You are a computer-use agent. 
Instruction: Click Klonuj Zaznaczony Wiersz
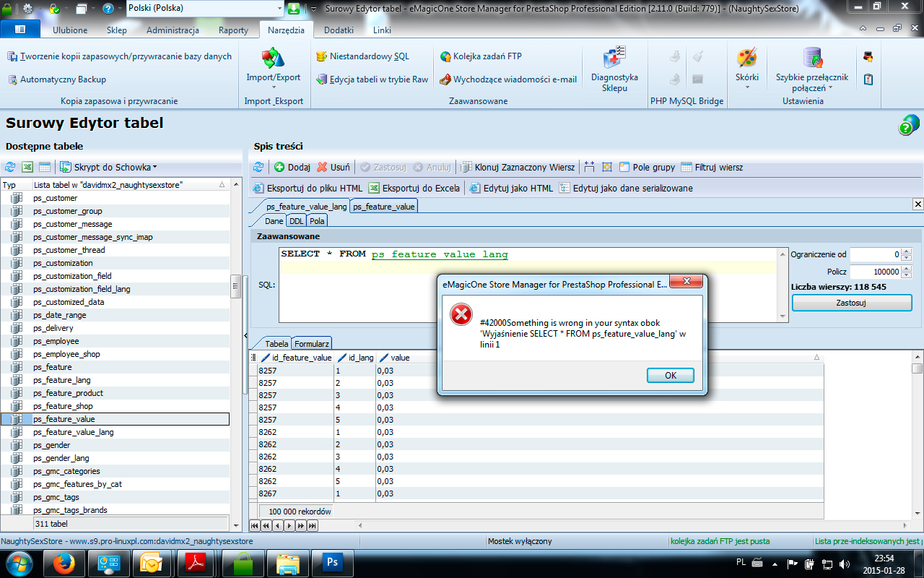pyautogui.click(x=518, y=167)
